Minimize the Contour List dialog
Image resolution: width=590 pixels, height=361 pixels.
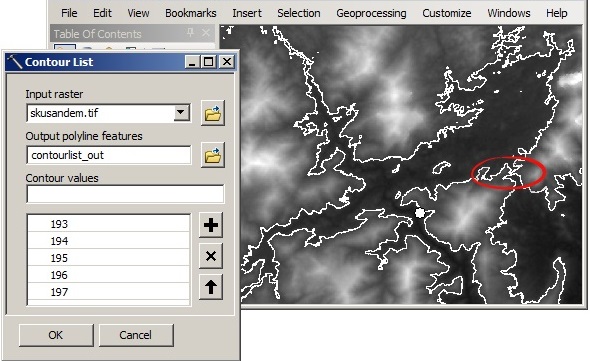click(192, 62)
